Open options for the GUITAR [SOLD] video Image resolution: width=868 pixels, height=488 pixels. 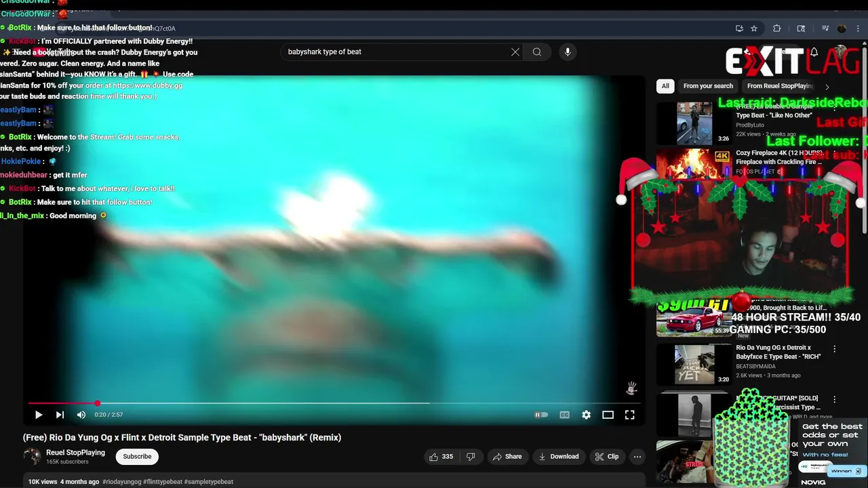click(835, 400)
